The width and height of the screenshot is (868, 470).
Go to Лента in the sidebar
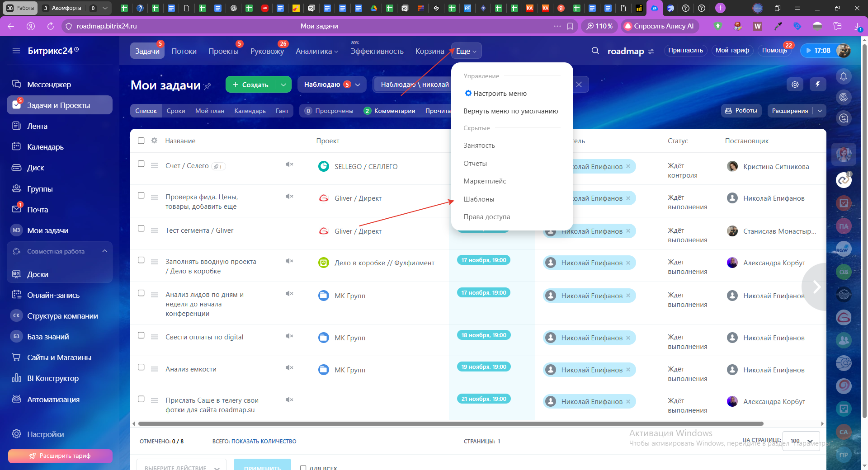pyautogui.click(x=37, y=126)
